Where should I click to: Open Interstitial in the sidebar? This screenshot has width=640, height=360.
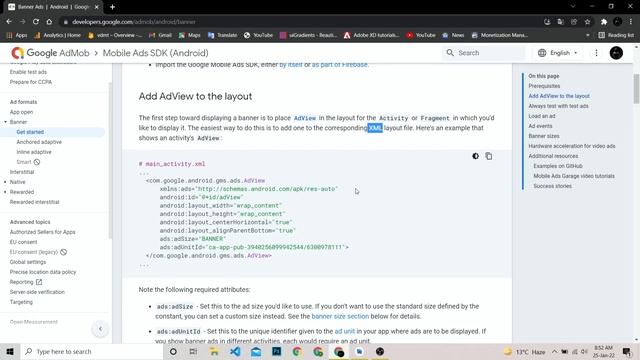(x=22, y=172)
